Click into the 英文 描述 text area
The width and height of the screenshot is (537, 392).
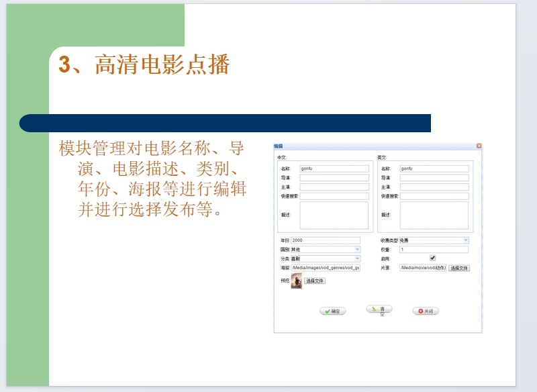pyautogui.click(x=434, y=215)
